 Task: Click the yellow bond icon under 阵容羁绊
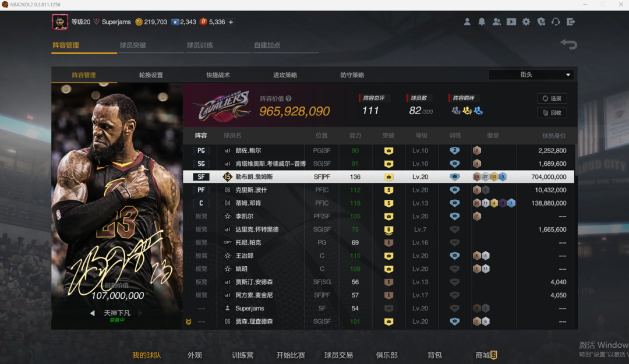467,110
